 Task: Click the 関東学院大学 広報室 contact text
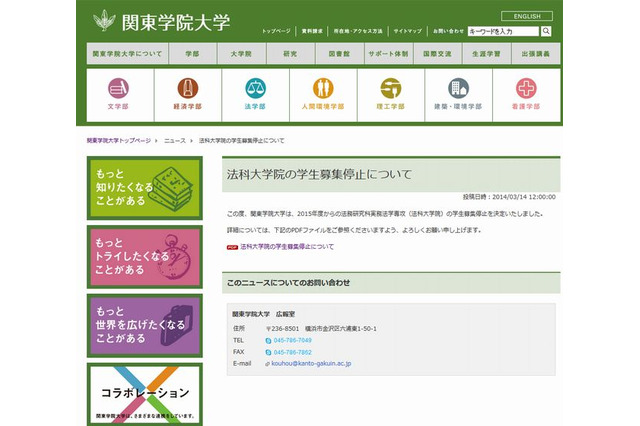(264, 314)
